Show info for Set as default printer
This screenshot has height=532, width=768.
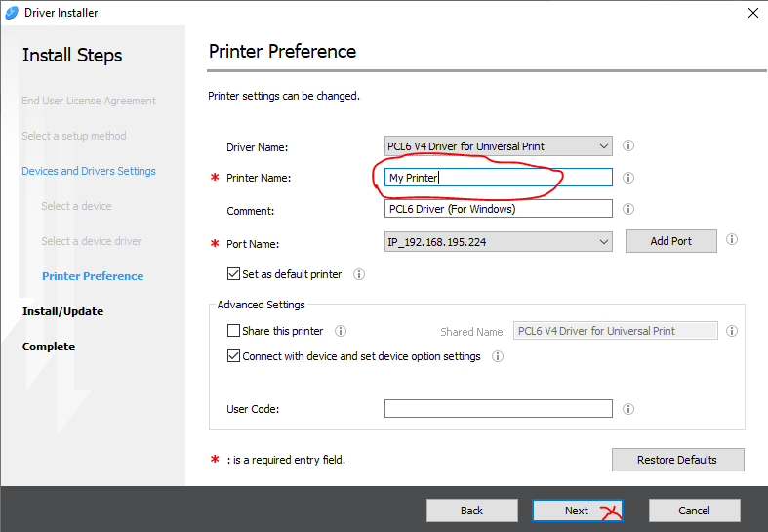pos(359,275)
